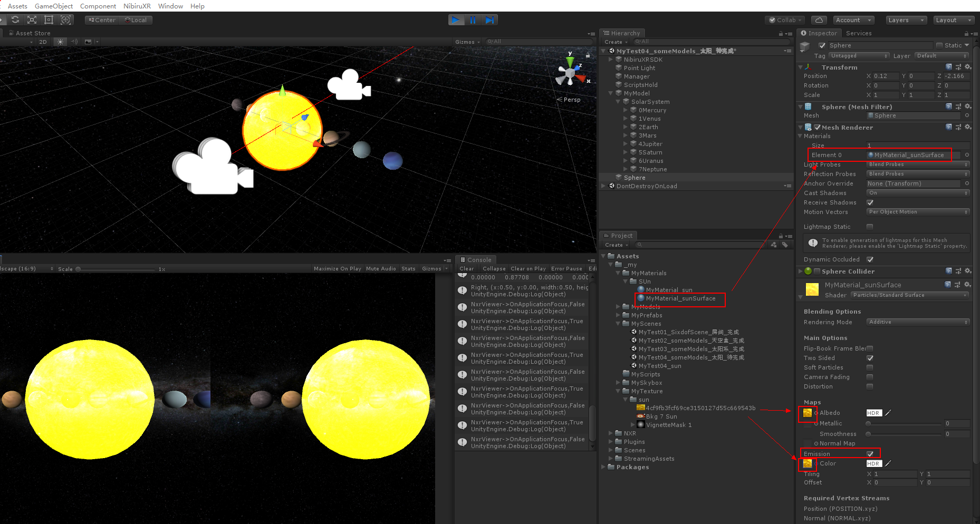Click the Collab cloud icon
The image size is (980, 524).
click(818, 20)
